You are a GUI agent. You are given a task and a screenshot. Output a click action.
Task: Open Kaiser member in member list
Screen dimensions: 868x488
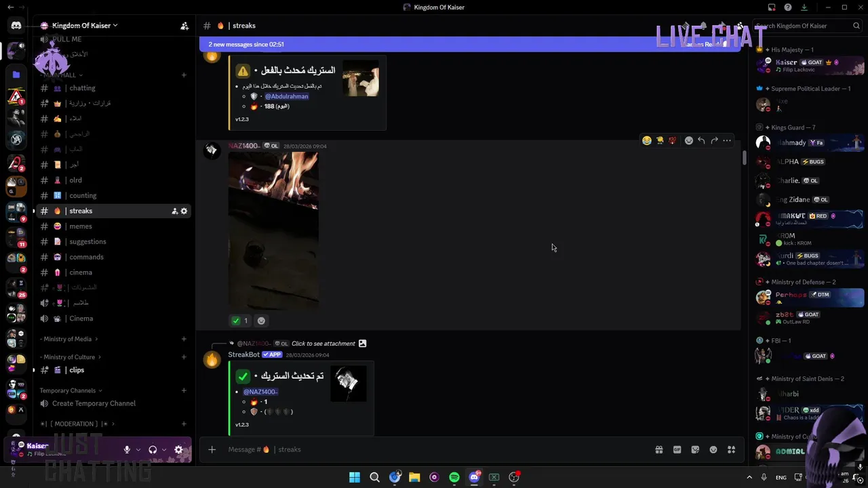810,66
